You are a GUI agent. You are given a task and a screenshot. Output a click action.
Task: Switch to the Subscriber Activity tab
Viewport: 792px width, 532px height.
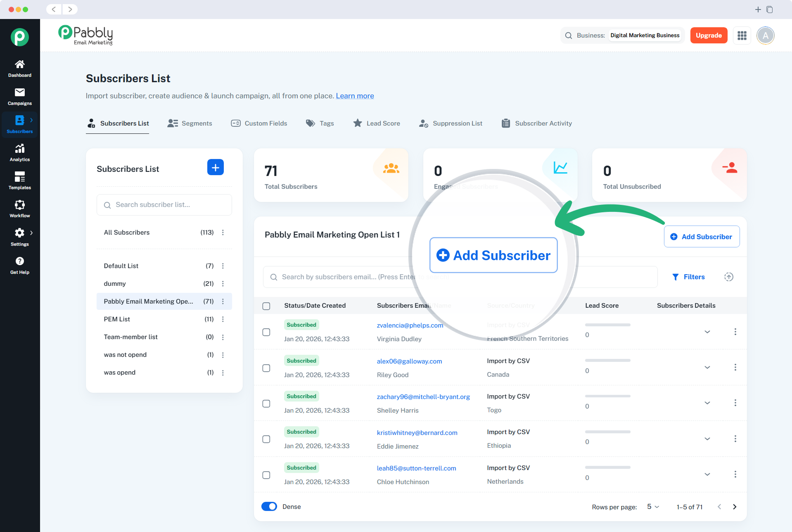pos(537,123)
